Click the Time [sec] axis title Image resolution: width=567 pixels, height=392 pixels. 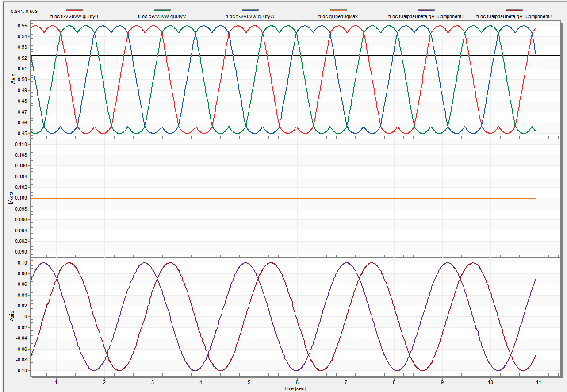295,388
